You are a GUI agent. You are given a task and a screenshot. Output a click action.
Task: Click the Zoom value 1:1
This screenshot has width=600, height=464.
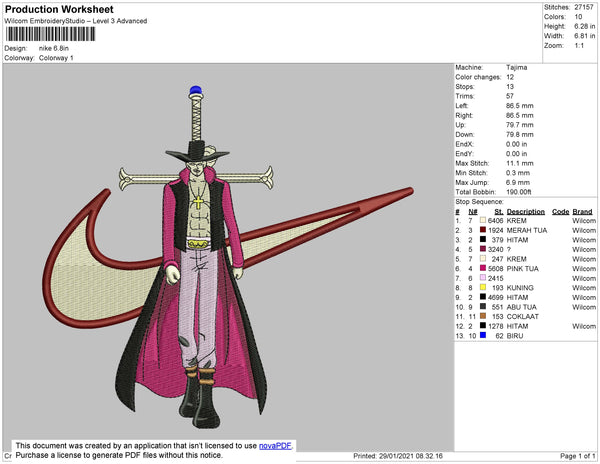coord(579,46)
